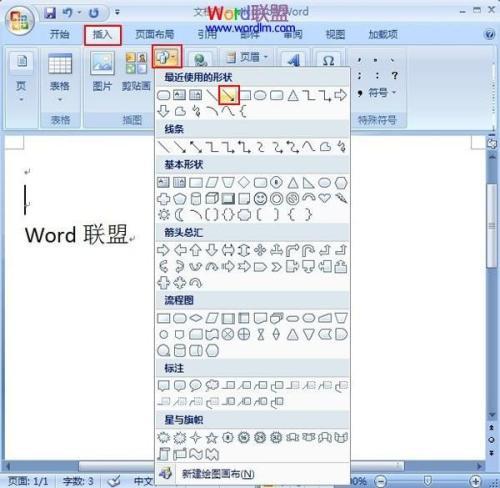Zoom out with the minus button
500x488 pixels.
(x=381, y=481)
